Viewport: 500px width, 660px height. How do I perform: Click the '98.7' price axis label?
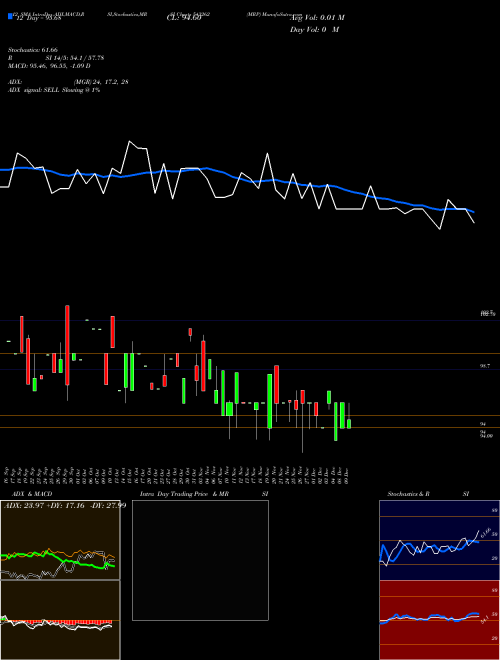click(485, 366)
